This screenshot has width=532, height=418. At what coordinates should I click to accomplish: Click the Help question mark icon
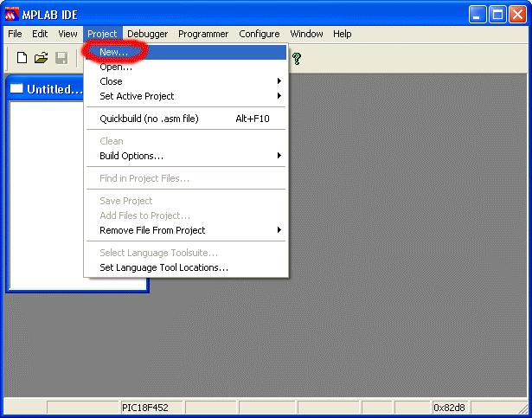297,58
